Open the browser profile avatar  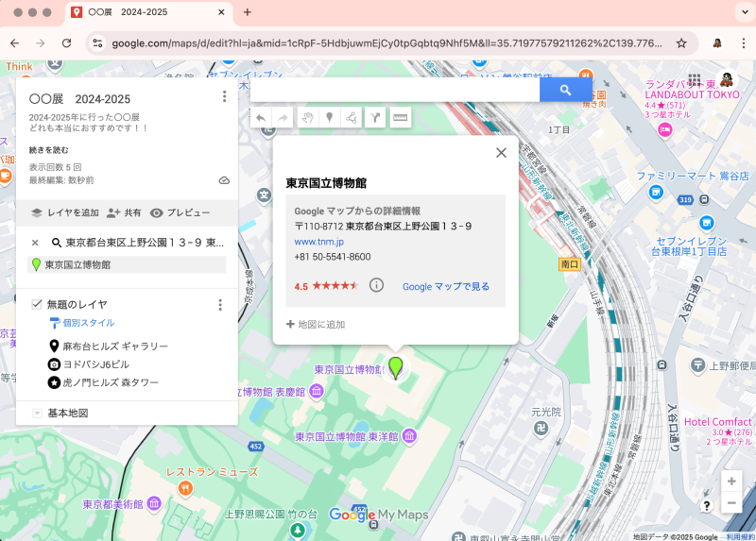(717, 42)
